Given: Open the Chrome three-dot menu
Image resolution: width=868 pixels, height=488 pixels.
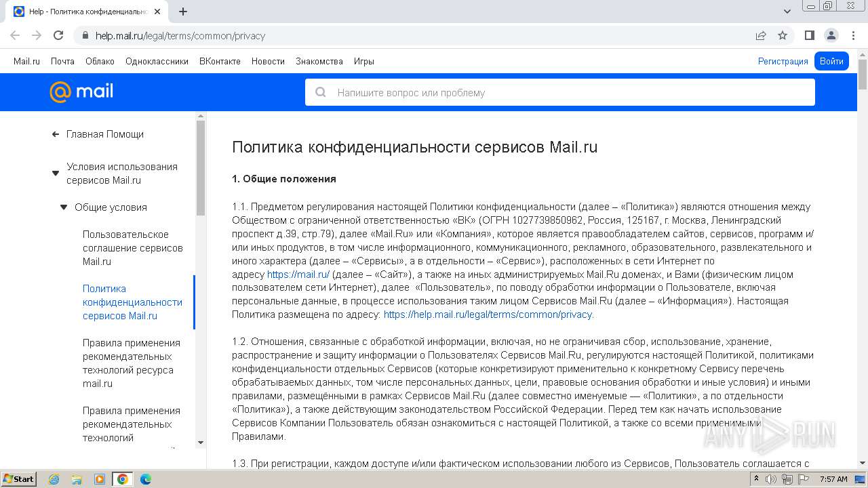Looking at the screenshot, I should click(852, 35).
